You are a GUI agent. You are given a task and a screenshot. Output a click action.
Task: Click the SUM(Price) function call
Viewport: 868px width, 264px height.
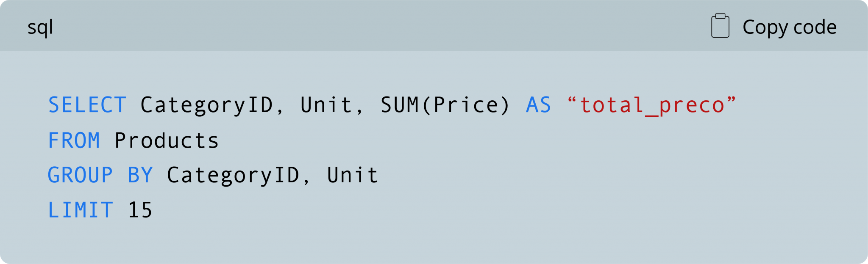tap(445, 105)
